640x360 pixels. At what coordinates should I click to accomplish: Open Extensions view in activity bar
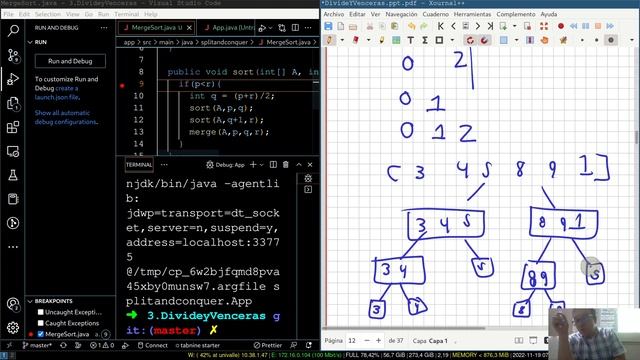[x=13, y=127]
